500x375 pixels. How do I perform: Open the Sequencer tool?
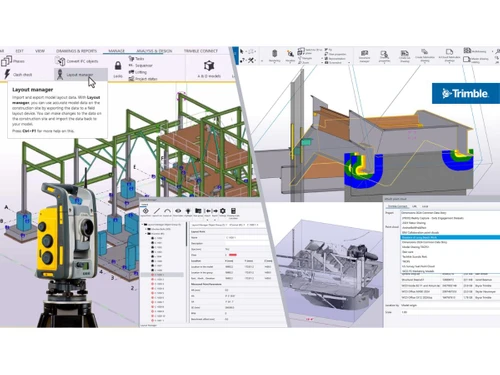pos(140,65)
